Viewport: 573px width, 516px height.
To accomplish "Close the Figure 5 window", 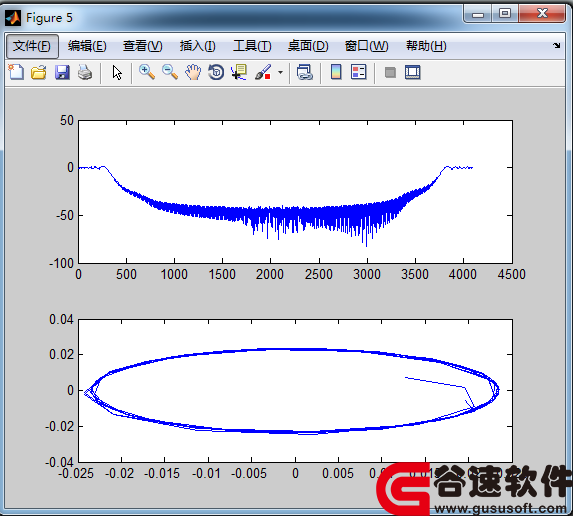I will 542,14.
